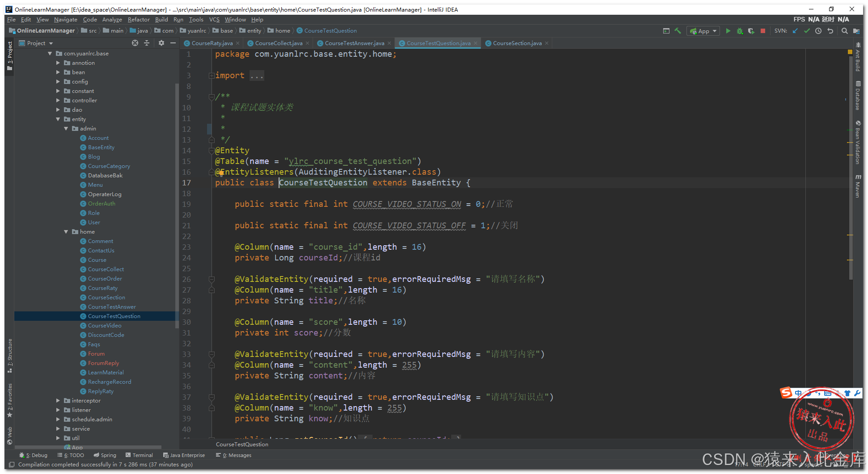Locate the current file in Project panel

coord(135,43)
